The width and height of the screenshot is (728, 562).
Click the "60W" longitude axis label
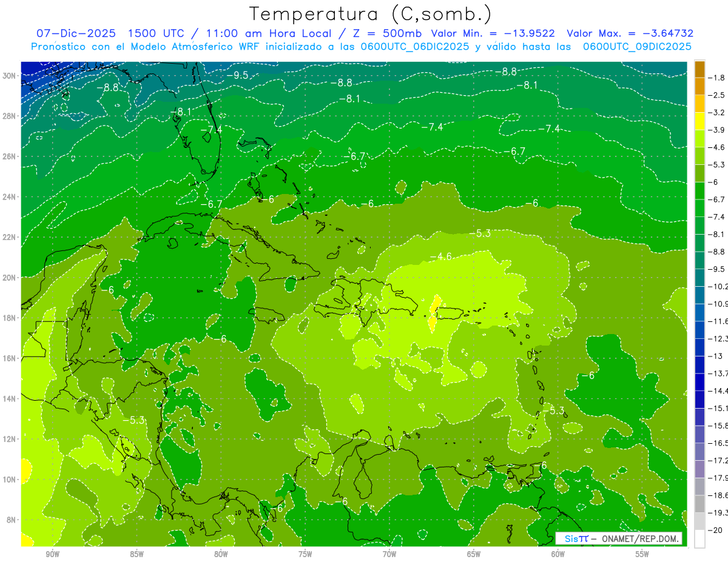tap(558, 554)
